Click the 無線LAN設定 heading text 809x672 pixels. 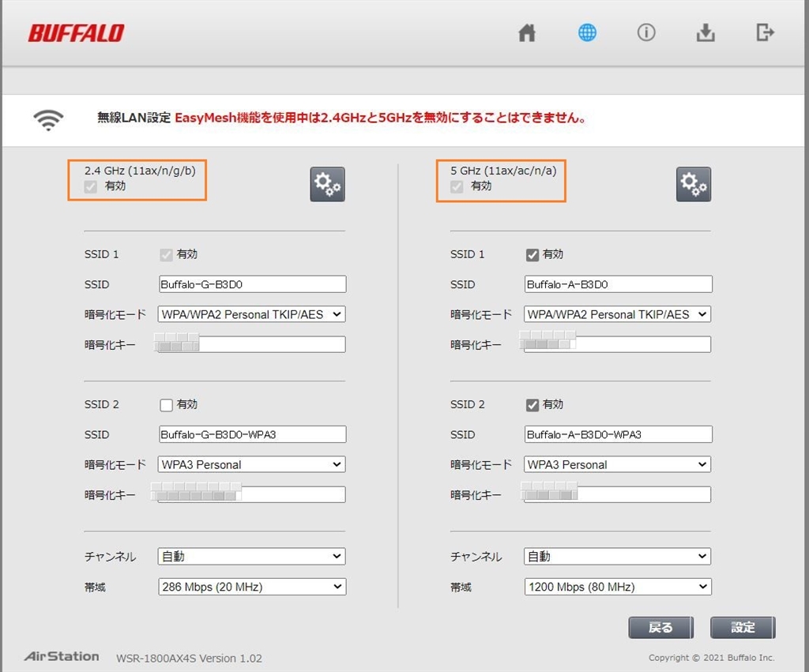click(134, 118)
